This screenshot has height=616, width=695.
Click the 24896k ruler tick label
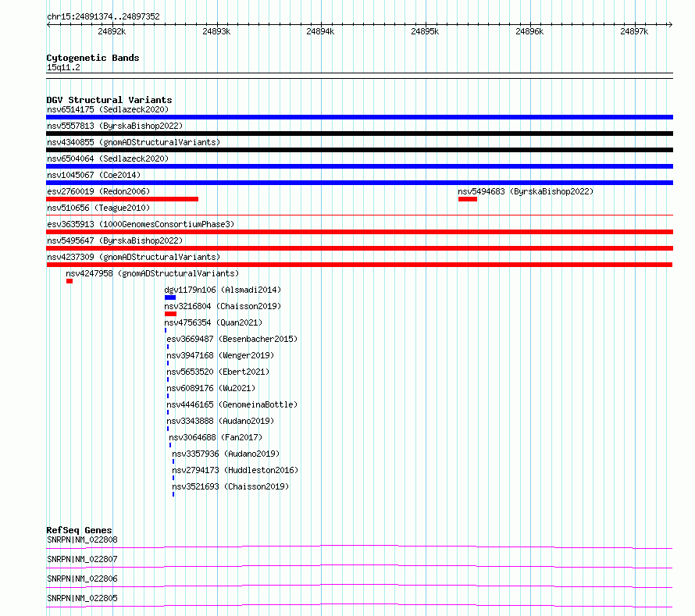click(x=529, y=31)
